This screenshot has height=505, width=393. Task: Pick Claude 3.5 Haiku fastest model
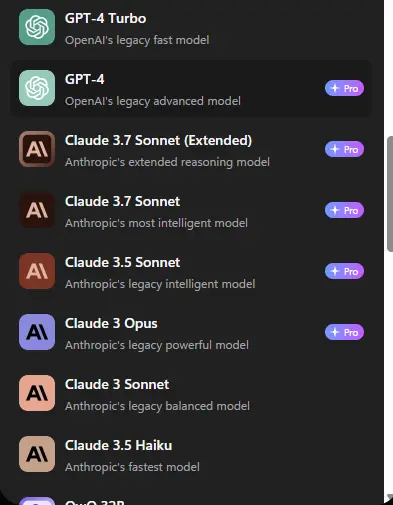pyautogui.click(x=192, y=455)
